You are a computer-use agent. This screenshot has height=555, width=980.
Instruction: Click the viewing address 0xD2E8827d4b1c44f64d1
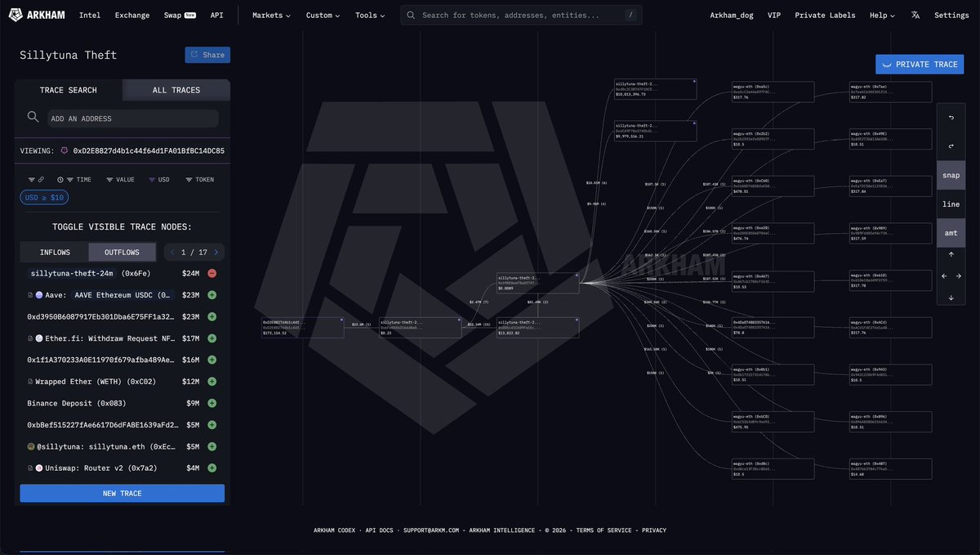click(149, 150)
